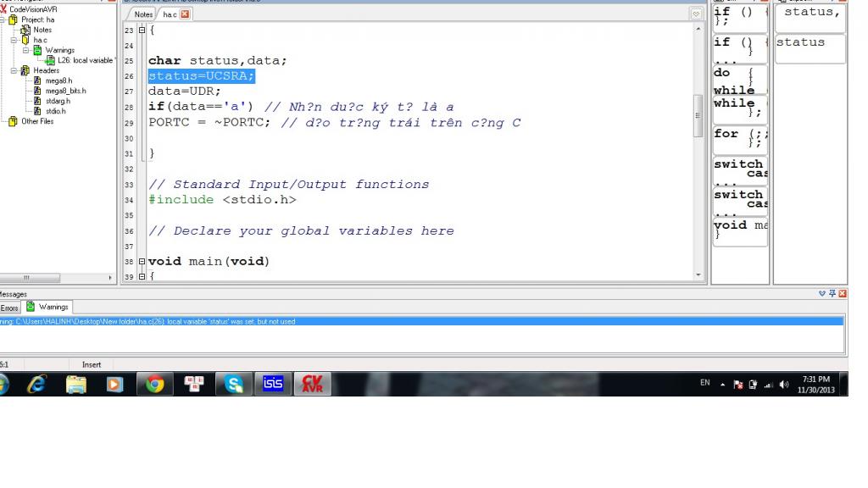This screenshot has height=488, width=868.
Task: Select Notes in project tree
Action: 42,30
